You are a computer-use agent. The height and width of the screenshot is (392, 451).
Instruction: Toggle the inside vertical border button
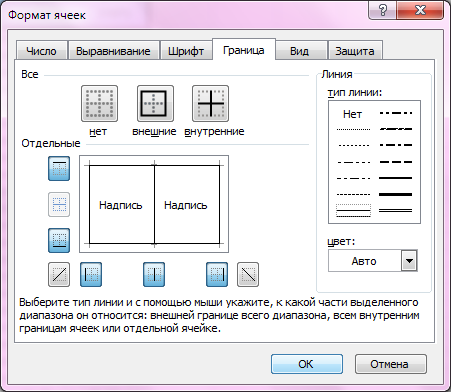[x=154, y=275]
